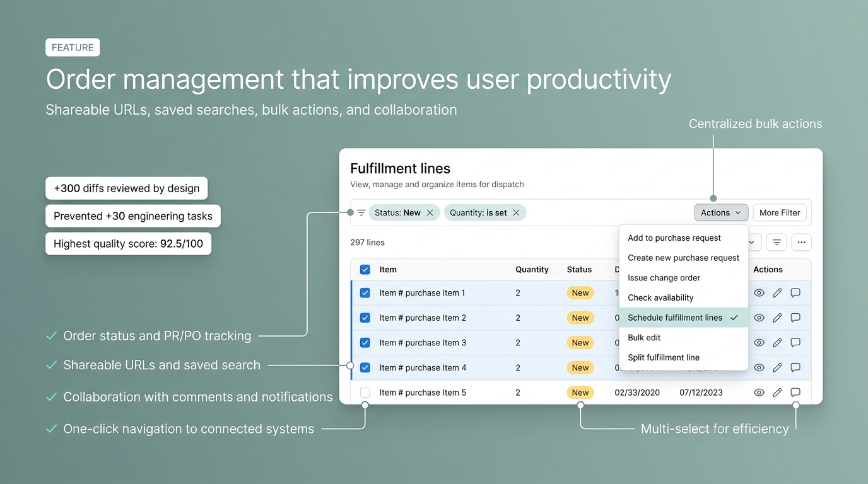Viewport: 868px width, 484px height.
Task: Open comments for purchase Item 3
Action: click(x=795, y=343)
